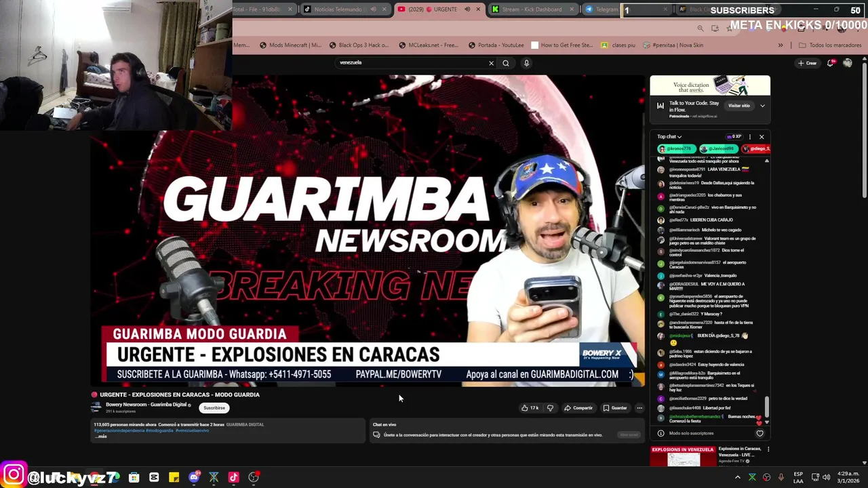Open #perxitaa Nova Skin bookmark
This screenshot has height=488, width=868.
click(x=673, y=45)
